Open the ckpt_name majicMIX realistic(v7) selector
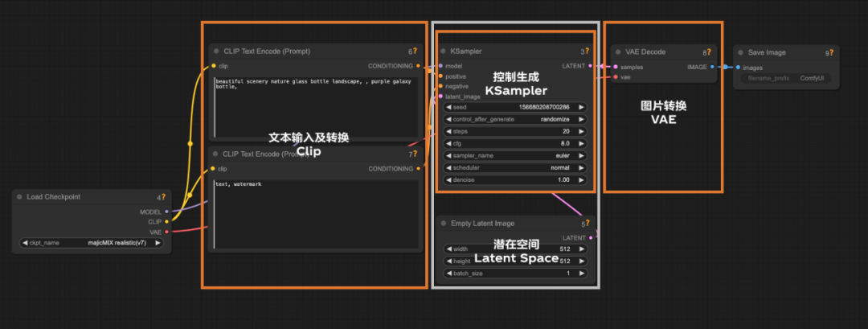The image size is (868, 329). tap(92, 243)
